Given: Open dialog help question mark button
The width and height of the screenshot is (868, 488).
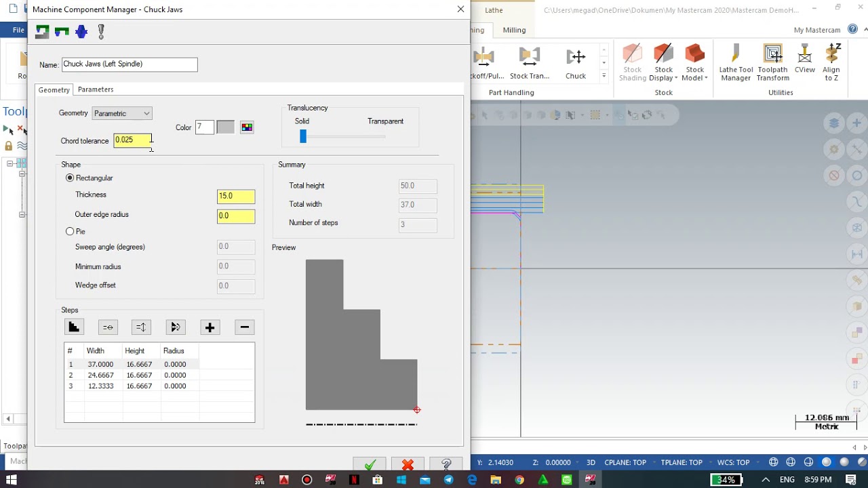Looking at the screenshot, I should (x=446, y=464).
